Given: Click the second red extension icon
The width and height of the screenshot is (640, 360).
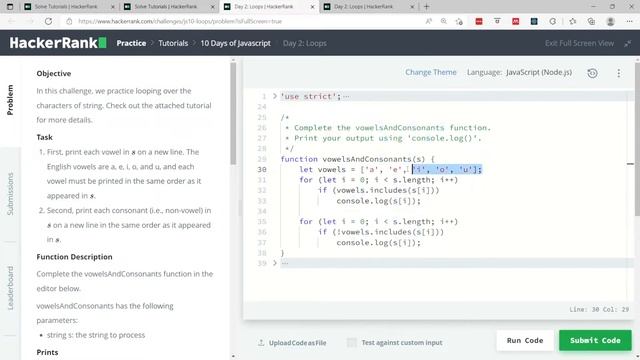Looking at the screenshot, I should 516,21.
